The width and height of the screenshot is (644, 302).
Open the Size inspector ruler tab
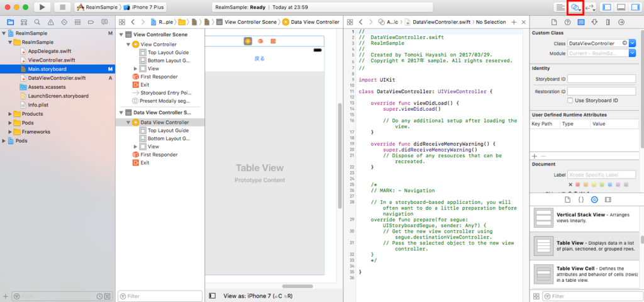pos(608,22)
